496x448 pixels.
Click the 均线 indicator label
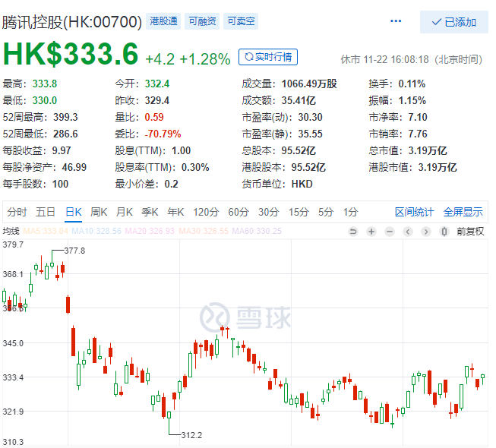(x=11, y=231)
